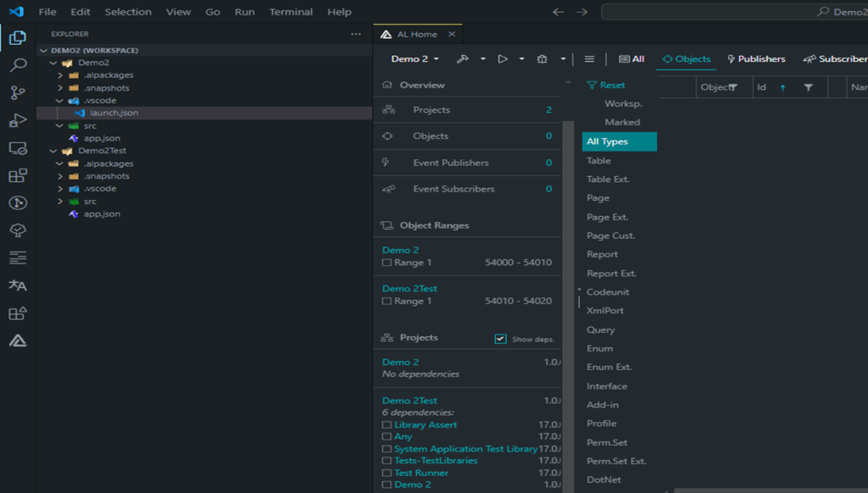
Task: Switch to the Publishers tab
Action: tap(756, 58)
